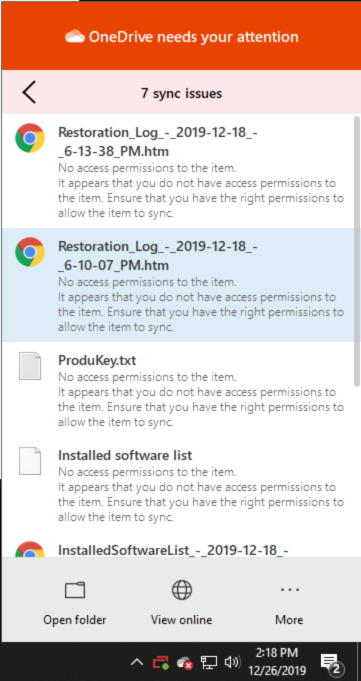This screenshot has height=681, width=361.
Task: Select View online with globe icon
Action: pyautogui.click(x=182, y=602)
